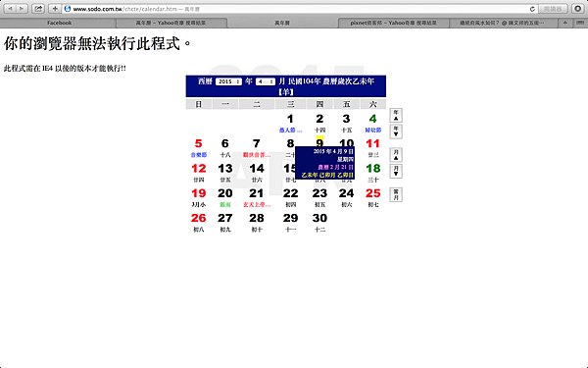Add a new tab with the plus button
Screen dimensions: 588x368
tap(565, 23)
